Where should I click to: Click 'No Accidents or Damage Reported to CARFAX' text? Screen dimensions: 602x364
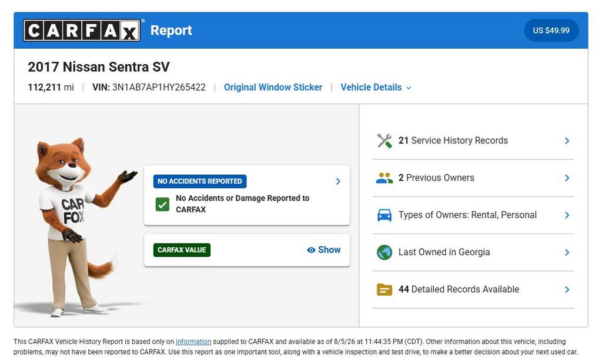tap(242, 204)
